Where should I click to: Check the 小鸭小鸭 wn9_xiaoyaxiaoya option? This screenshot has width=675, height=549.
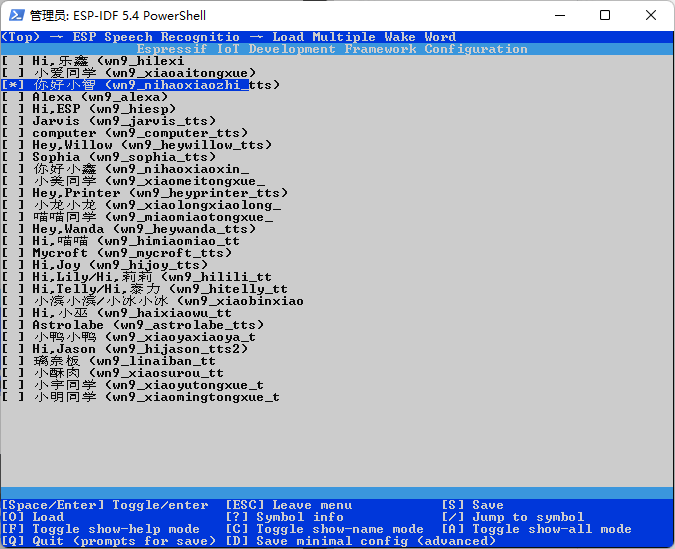click(12, 338)
